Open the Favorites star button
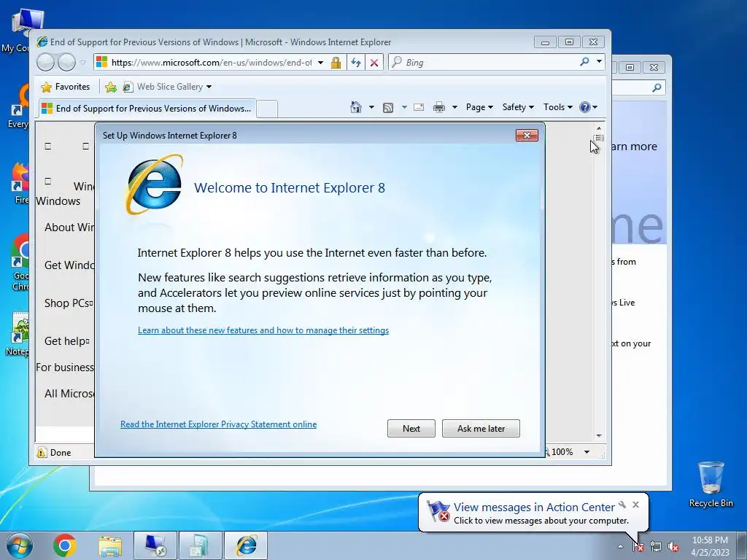The height and width of the screenshot is (560, 747). (x=65, y=87)
